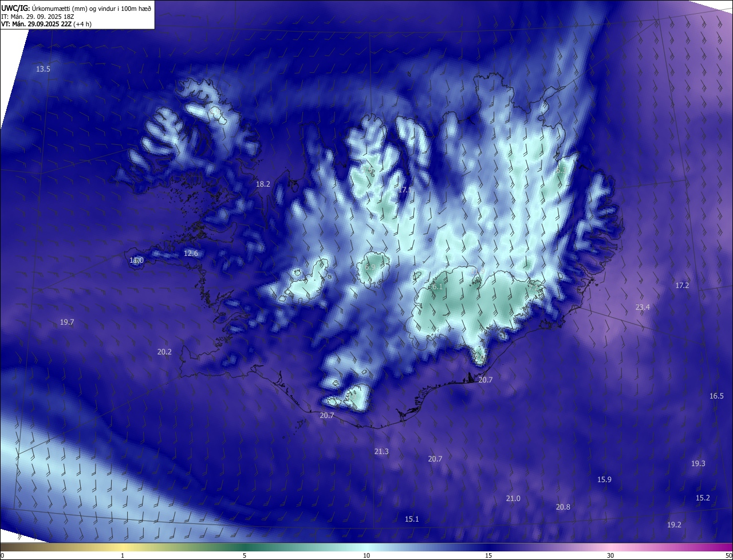
Task: Click the 20.8 value label
Action: [x=563, y=507]
